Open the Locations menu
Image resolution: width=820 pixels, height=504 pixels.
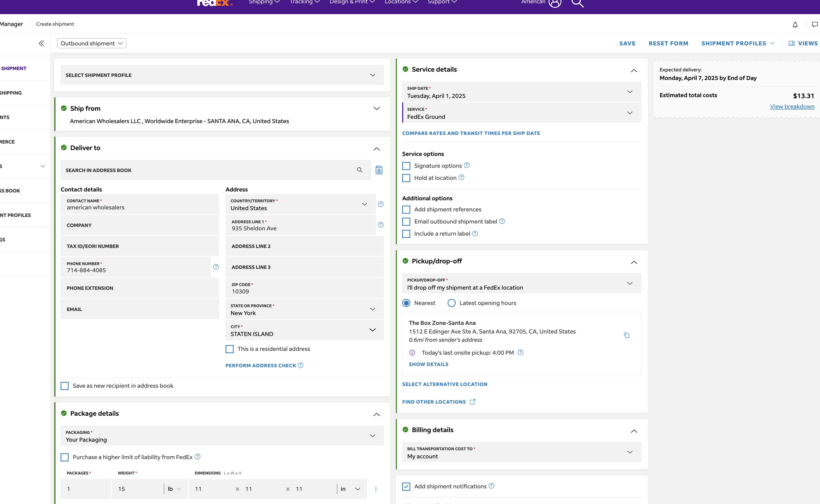pyautogui.click(x=401, y=2)
